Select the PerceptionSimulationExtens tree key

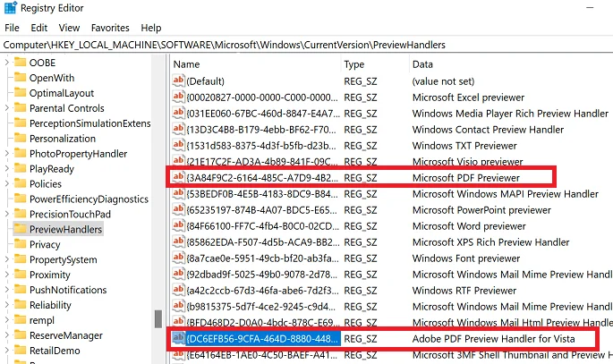click(x=89, y=123)
